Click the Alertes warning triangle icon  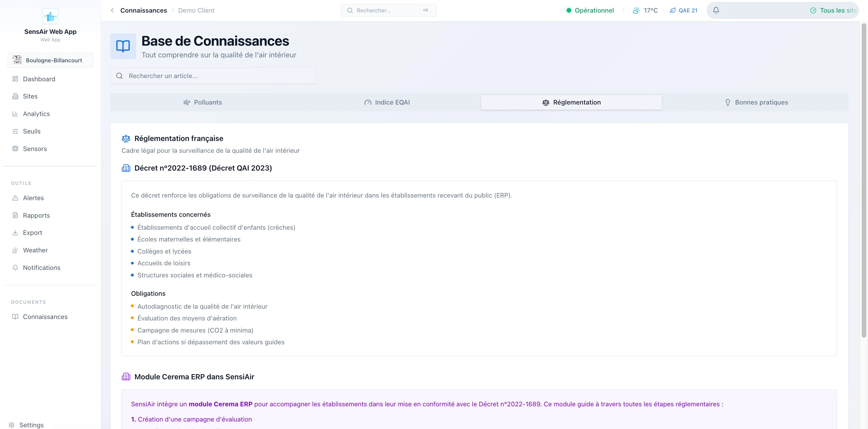pos(15,198)
